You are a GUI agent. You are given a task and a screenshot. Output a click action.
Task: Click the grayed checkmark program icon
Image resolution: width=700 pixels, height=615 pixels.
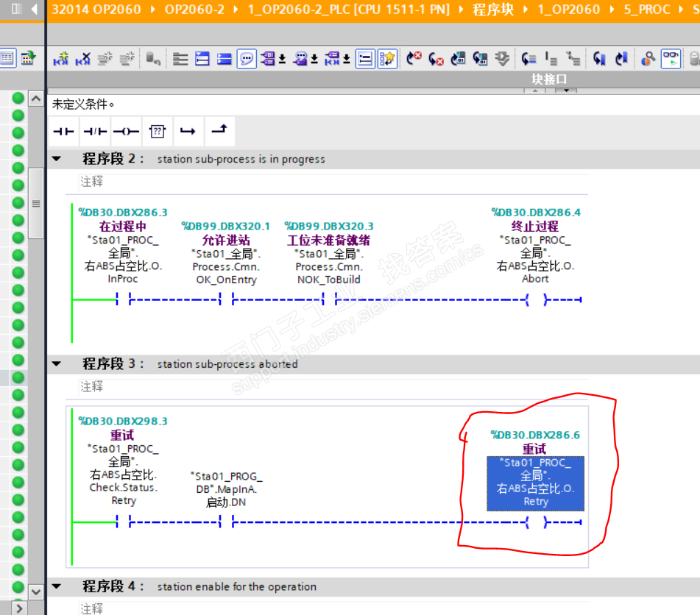point(502,59)
